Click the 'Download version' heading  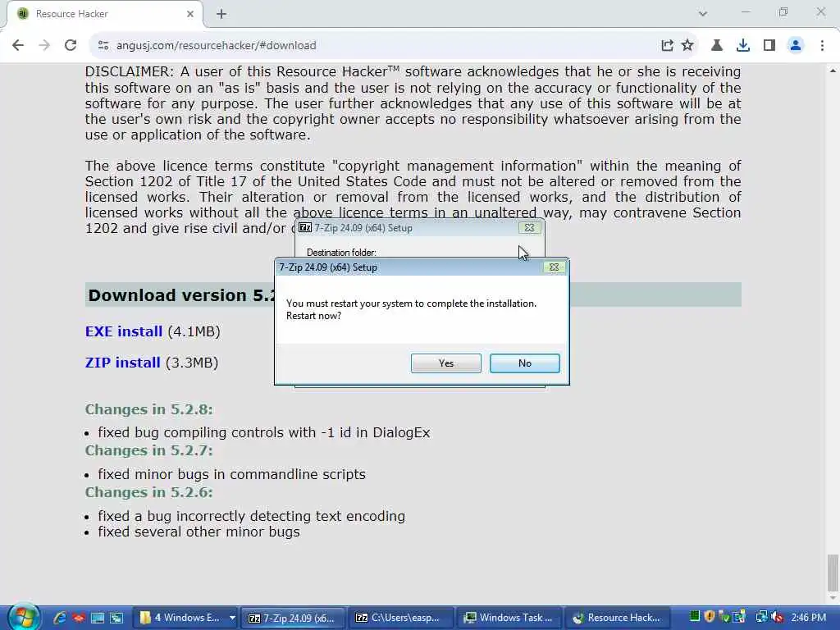pos(180,295)
